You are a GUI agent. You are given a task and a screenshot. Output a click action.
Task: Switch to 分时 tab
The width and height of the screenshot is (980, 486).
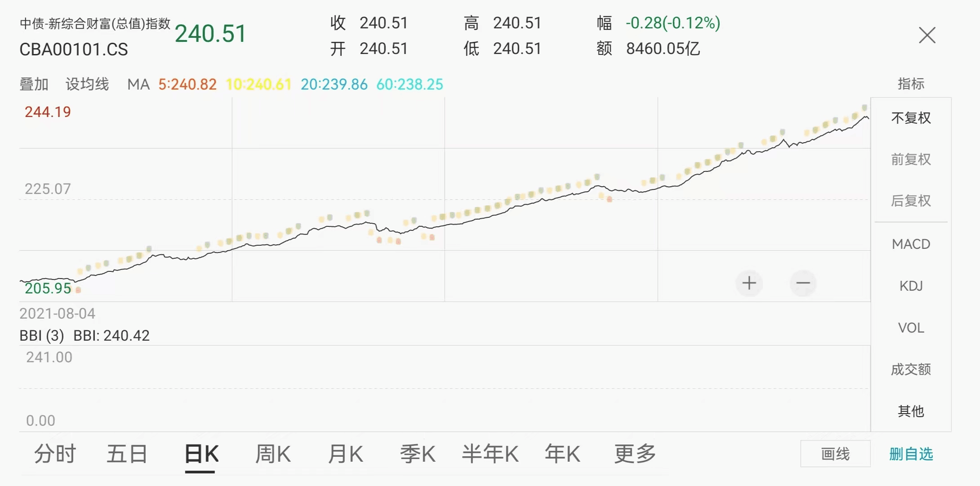55,454
